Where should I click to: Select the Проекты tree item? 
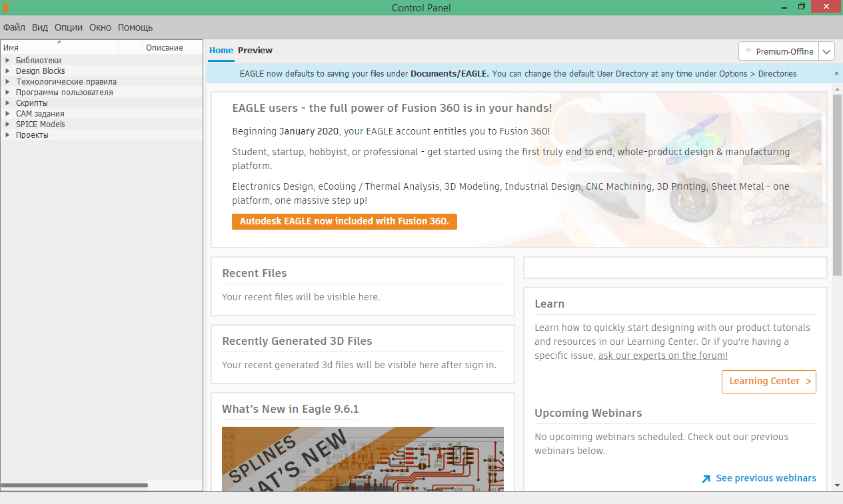point(32,135)
